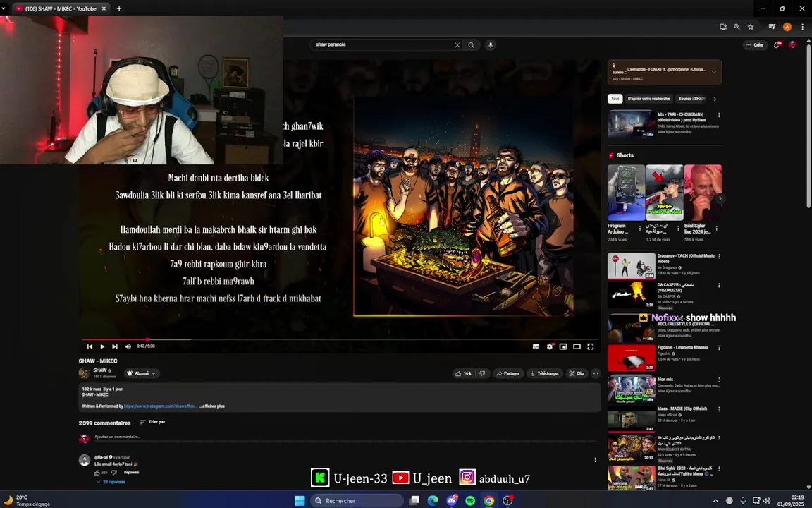Image resolution: width=812 pixels, height=508 pixels.
Task: Click the 'shaw paranoia' search field
Action: [383, 45]
